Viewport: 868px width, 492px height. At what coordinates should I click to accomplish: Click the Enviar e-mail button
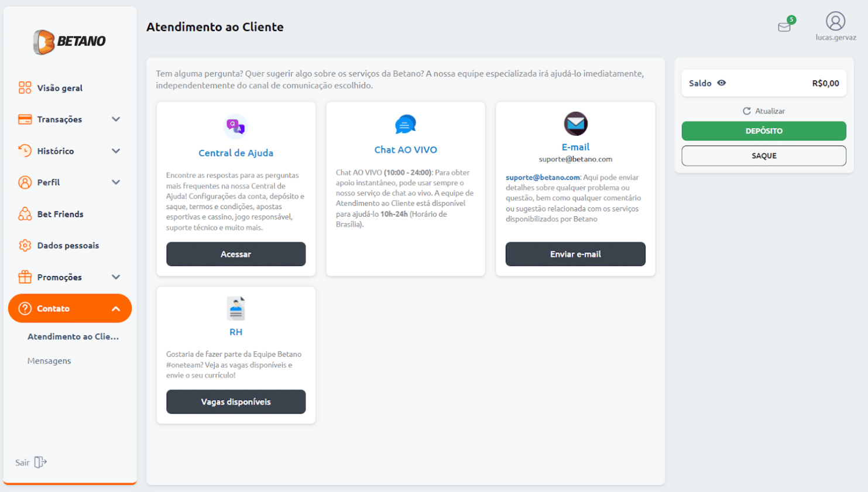point(575,254)
